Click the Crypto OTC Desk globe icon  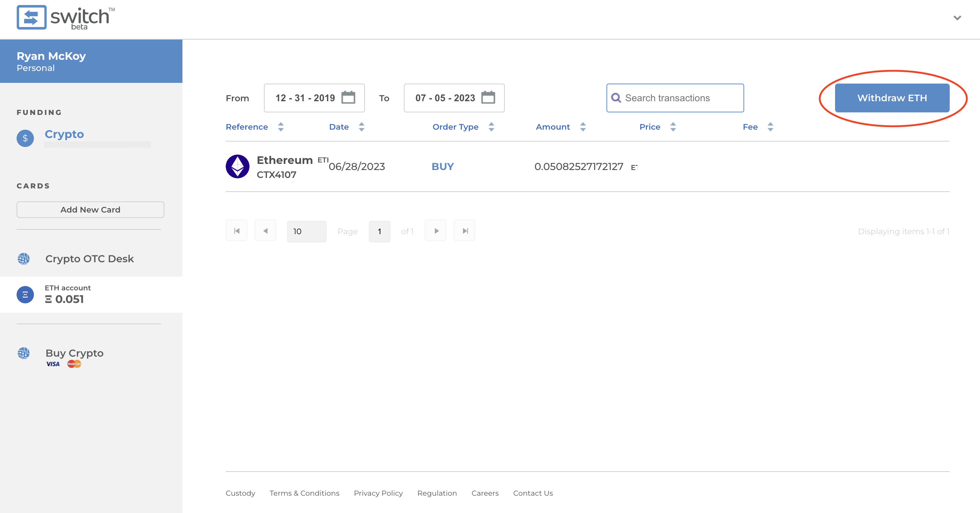23,259
